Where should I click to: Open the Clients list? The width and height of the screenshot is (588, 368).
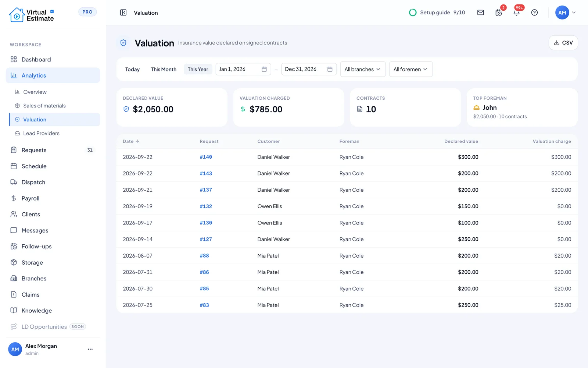click(x=53, y=214)
